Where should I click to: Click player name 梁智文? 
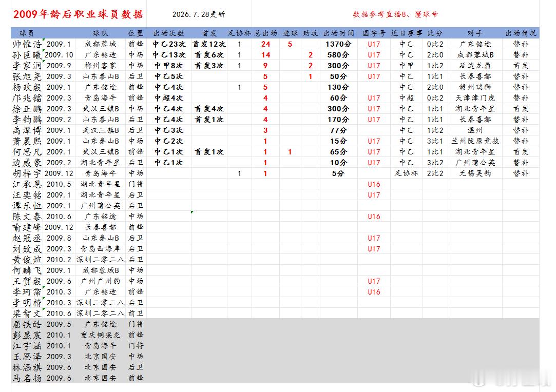click(x=27, y=313)
